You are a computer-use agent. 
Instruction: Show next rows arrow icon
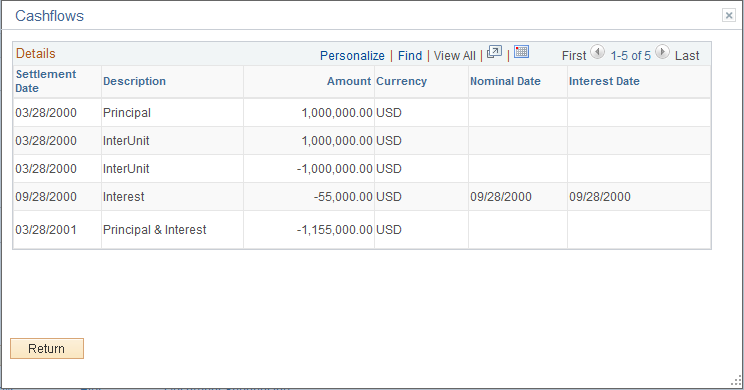pyautogui.click(x=662, y=52)
